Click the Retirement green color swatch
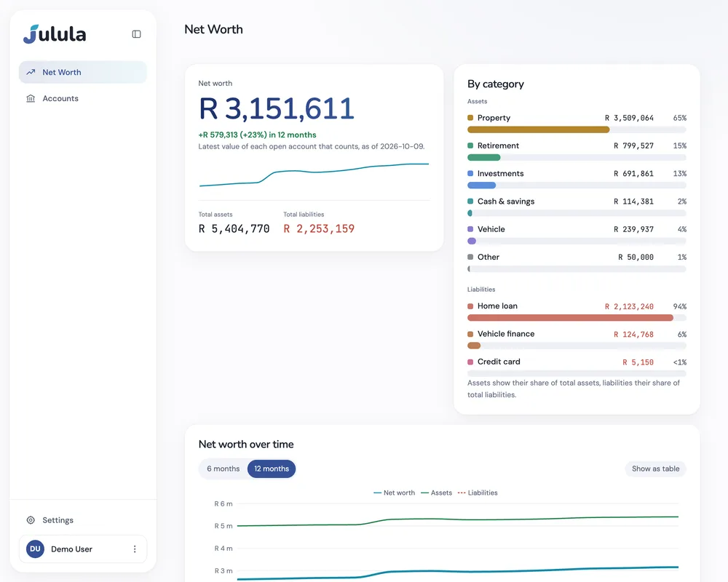Viewport: 728px width, 582px height. coord(470,145)
